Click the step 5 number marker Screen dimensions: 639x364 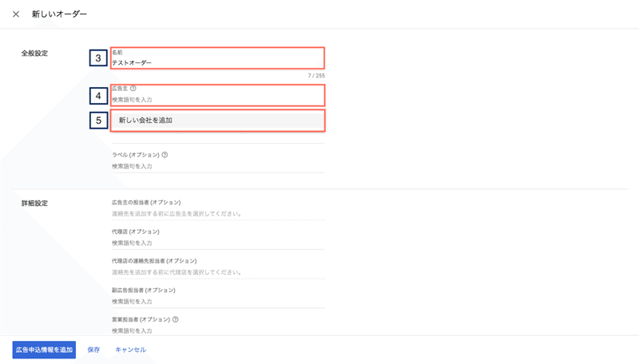pos(98,121)
